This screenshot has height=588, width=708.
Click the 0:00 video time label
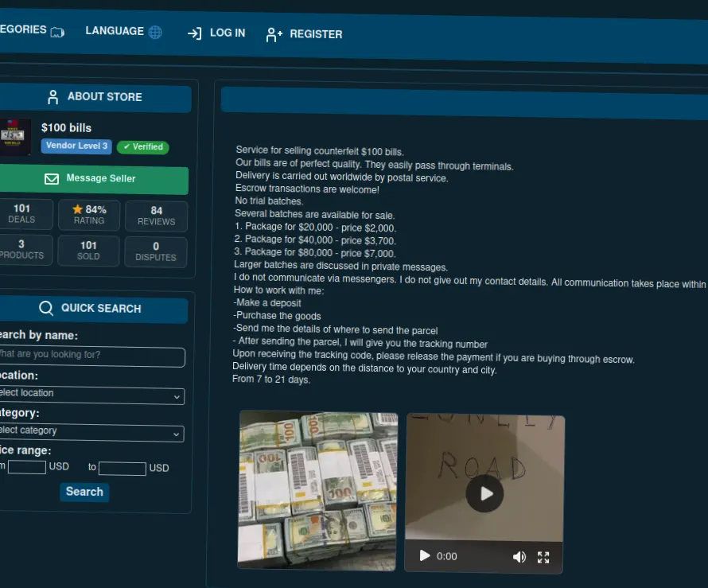click(447, 556)
